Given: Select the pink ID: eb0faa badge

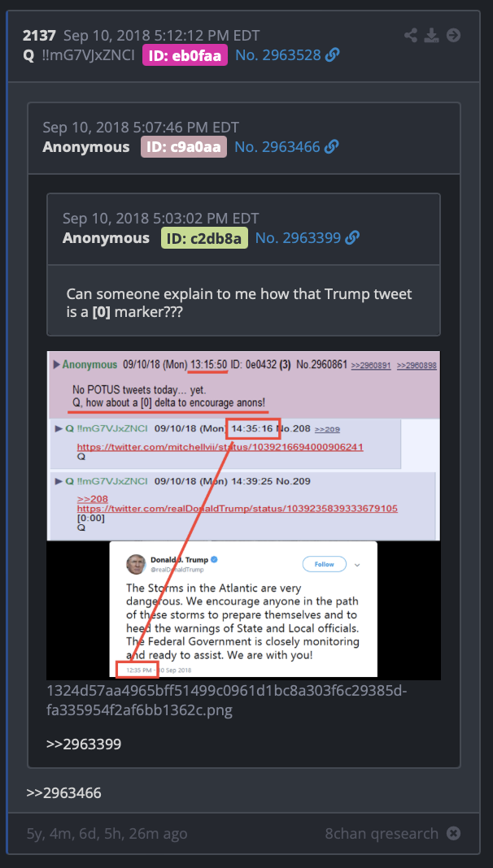Looking at the screenshot, I should 185,55.
